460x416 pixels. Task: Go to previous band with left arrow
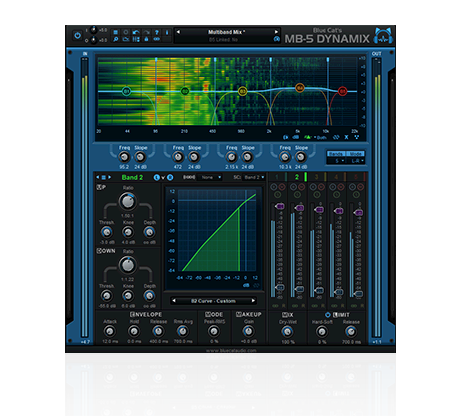click(x=98, y=177)
